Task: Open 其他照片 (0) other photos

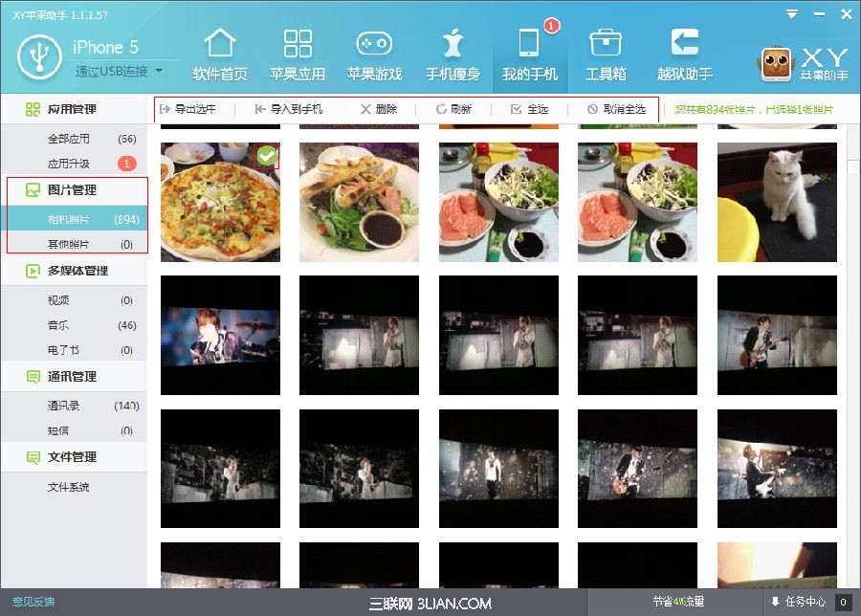Action: (x=74, y=244)
